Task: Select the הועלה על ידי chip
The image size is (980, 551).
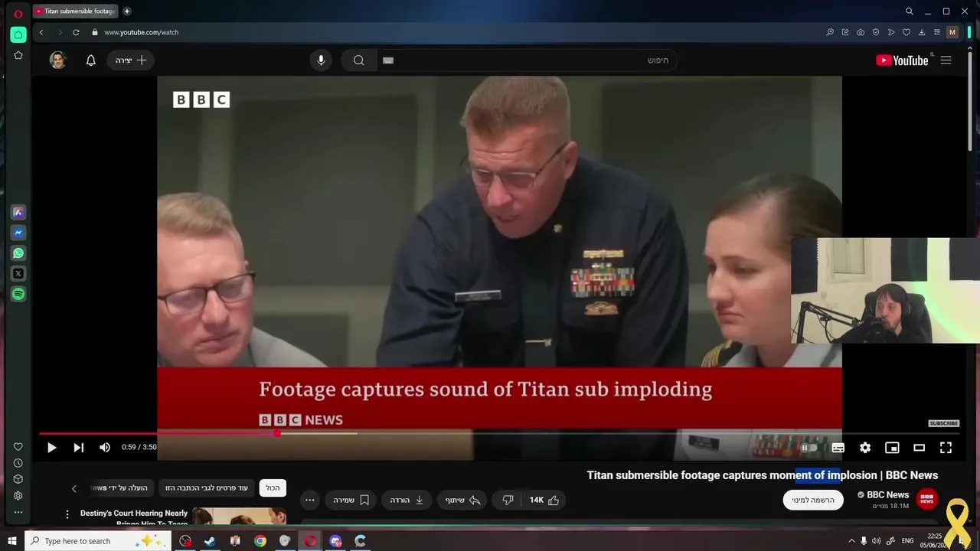Action: coord(122,487)
